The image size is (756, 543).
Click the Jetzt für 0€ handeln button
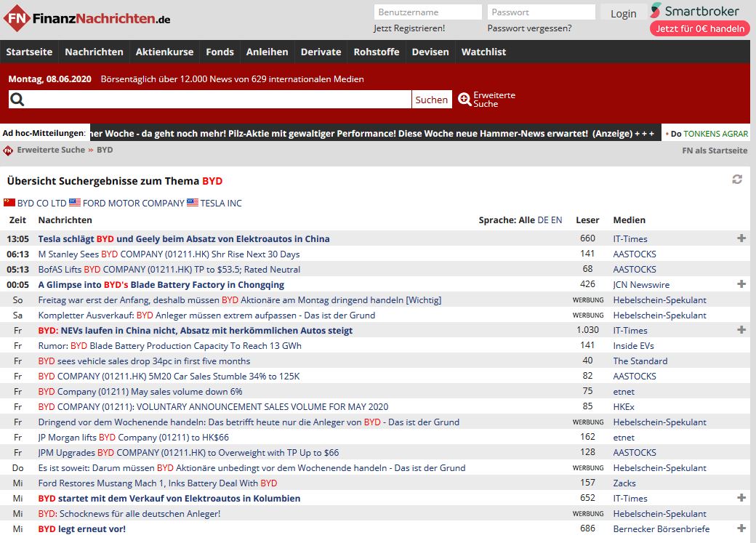[x=699, y=28]
